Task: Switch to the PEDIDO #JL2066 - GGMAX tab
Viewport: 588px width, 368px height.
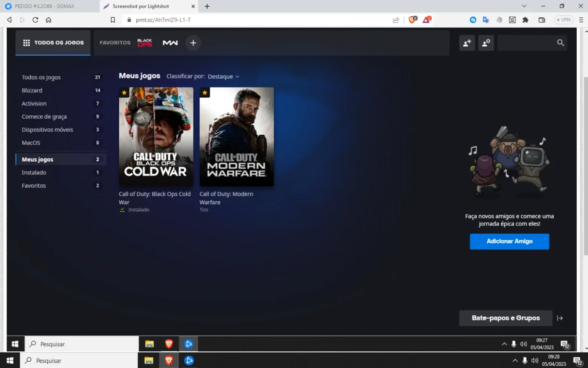Action: coord(50,6)
